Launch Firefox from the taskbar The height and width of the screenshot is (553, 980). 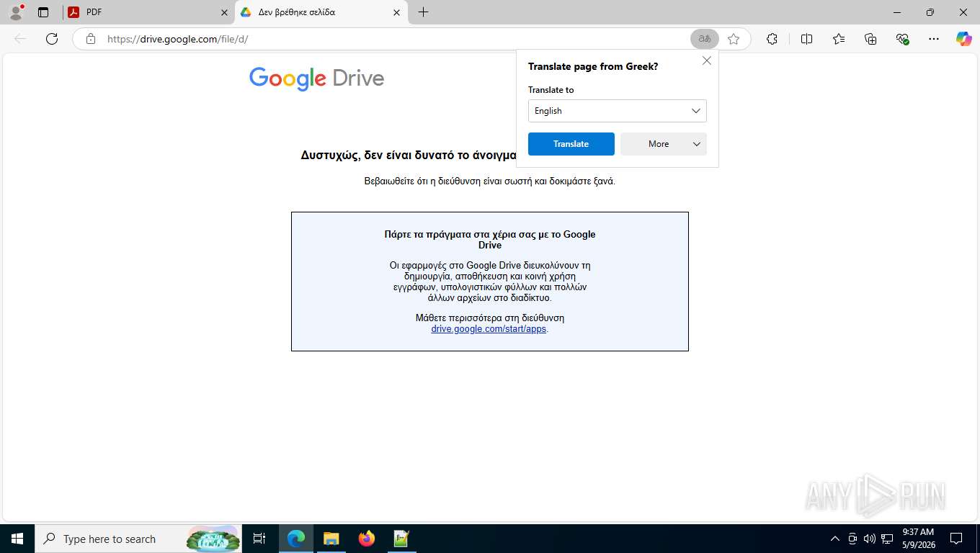tap(367, 539)
